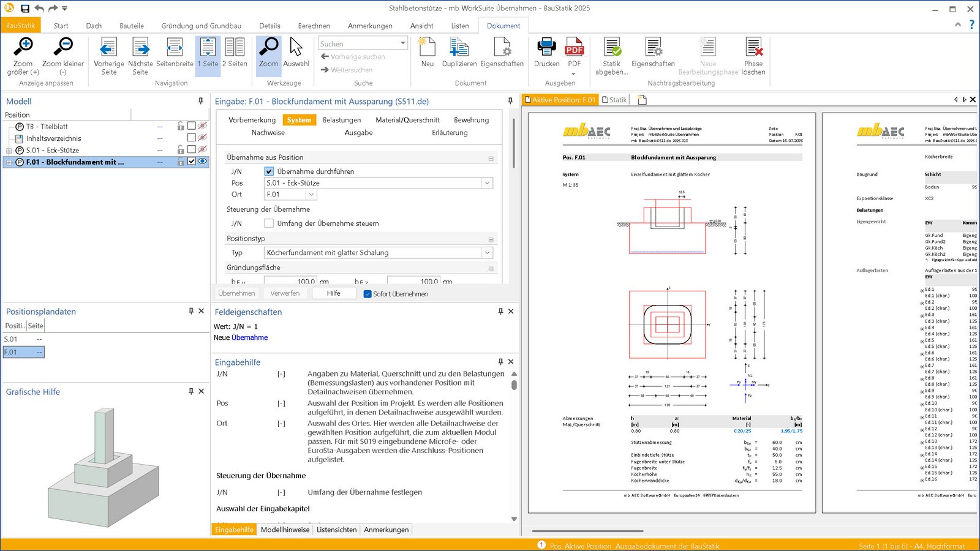Pin the Modell panel
This screenshot has height=551, width=980.
[x=200, y=101]
